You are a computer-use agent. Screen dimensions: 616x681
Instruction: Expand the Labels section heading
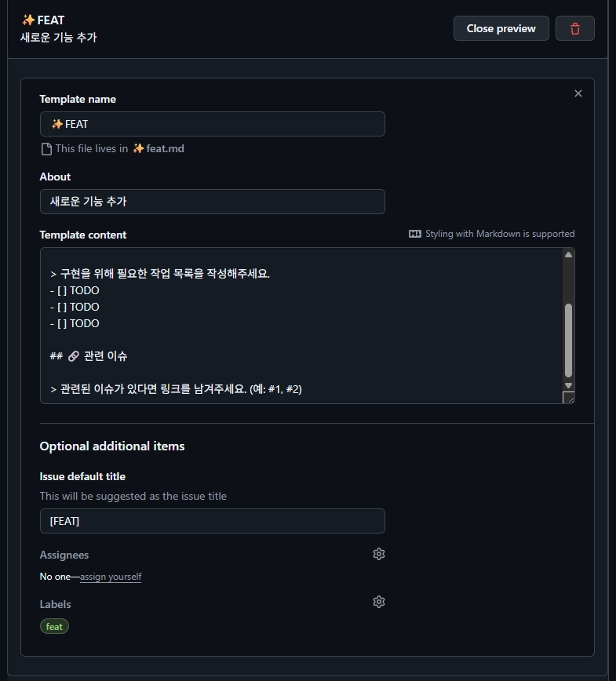pyautogui.click(x=56, y=604)
